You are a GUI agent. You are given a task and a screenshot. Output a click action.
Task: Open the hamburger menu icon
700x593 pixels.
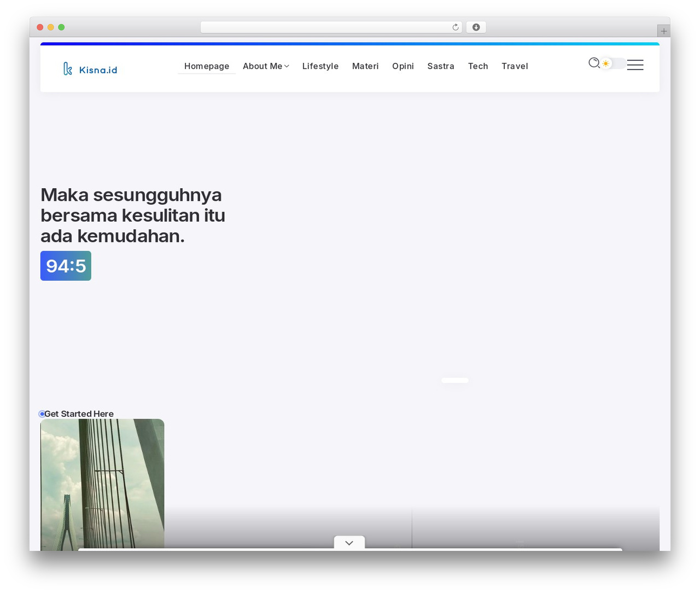coord(635,65)
